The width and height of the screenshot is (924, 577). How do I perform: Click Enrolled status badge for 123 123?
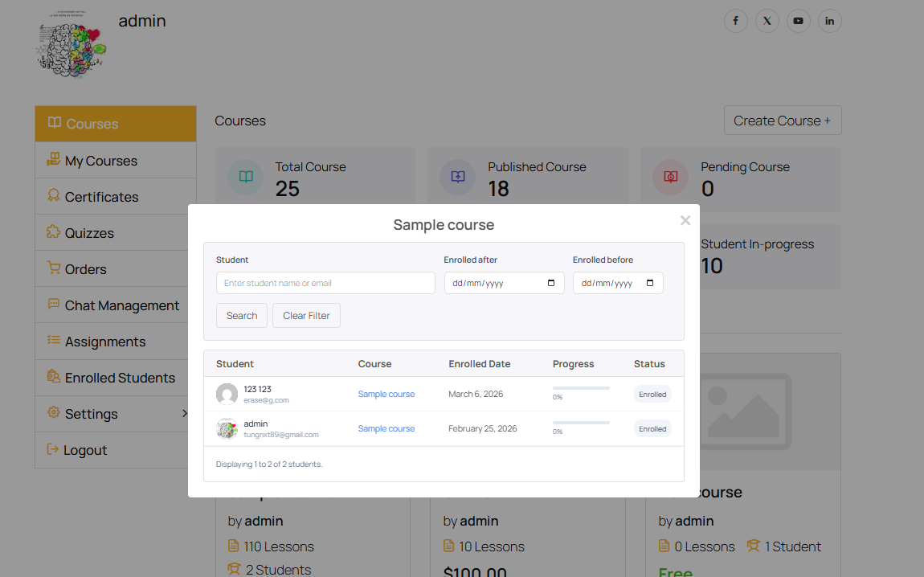click(x=652, y=394)
